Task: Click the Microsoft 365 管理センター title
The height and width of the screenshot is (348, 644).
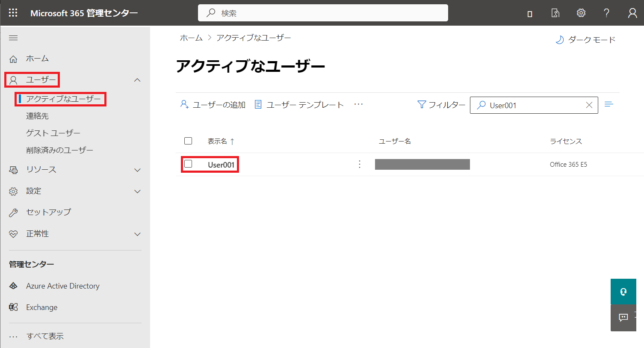Action: click(84, 13)
